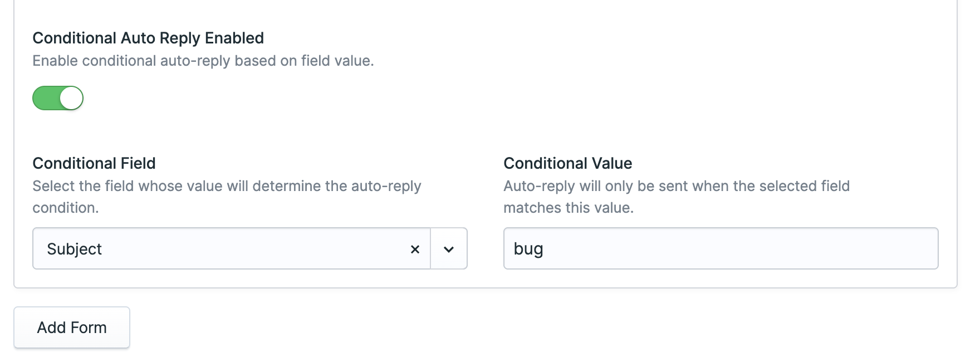Click the Add Form button

click(71, 327)
